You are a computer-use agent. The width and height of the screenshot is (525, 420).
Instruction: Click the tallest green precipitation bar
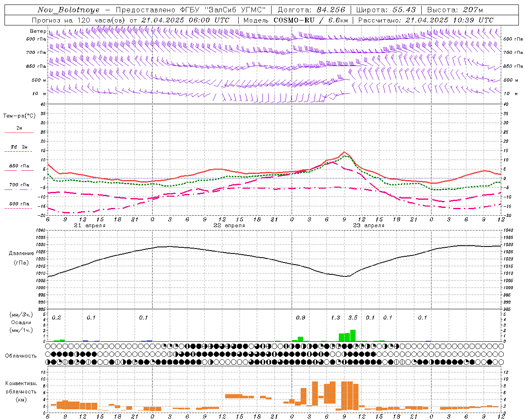click(x=353, y=336)
